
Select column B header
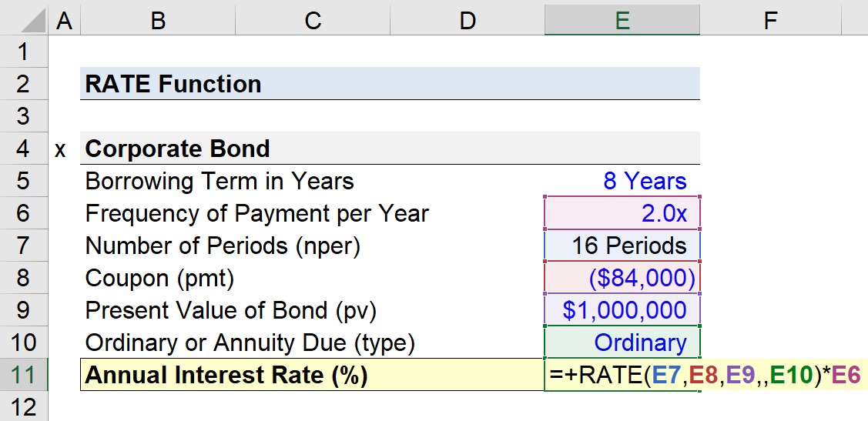[158, 21]
